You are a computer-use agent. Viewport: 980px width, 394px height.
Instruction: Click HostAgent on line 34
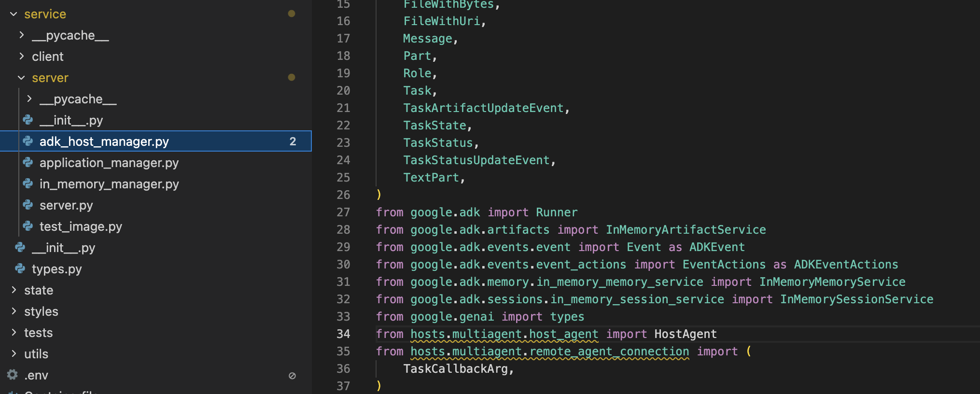coord(686,334)
